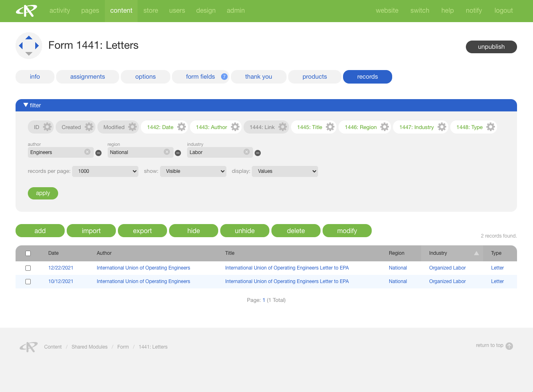Open gear settings for 1443: Author
The width and height of the screenshot is (533, 392).
click(235, 127)
